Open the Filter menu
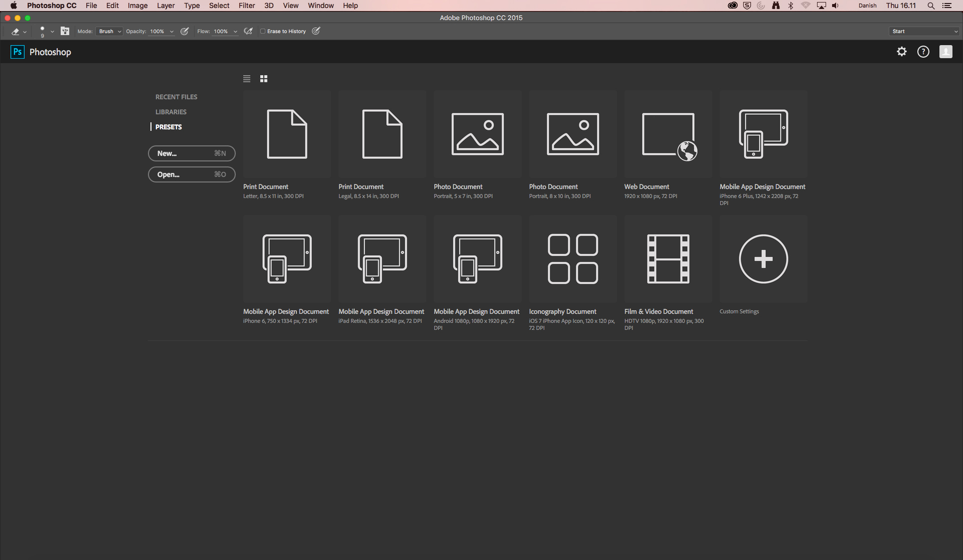This screenshot has width=963, height=560. tap(247, 6)
